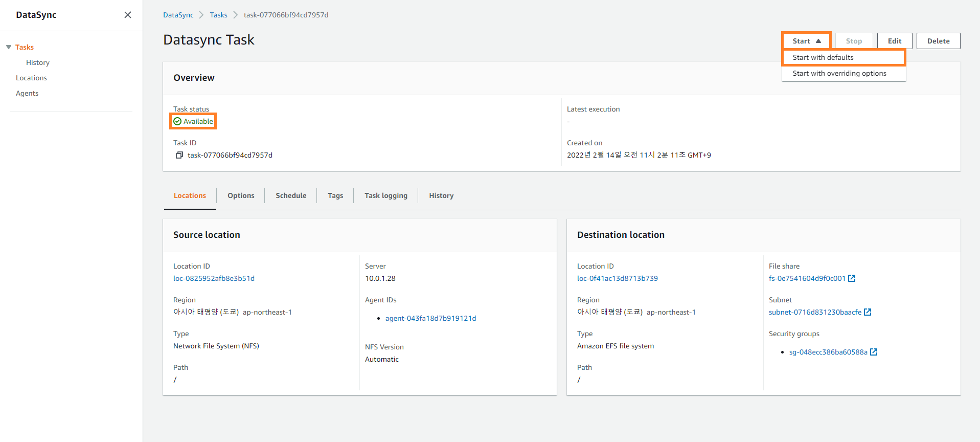Click the Datasync Task page heading
The height and width of the screenshot is (442, 980).
pyautogui.click(x=209, y=40)
